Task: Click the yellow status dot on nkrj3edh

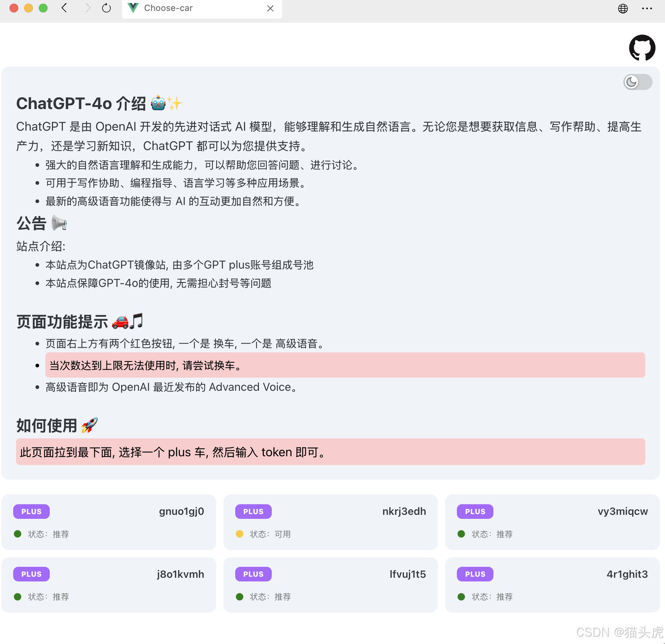Action: click(x=240, y=534)
